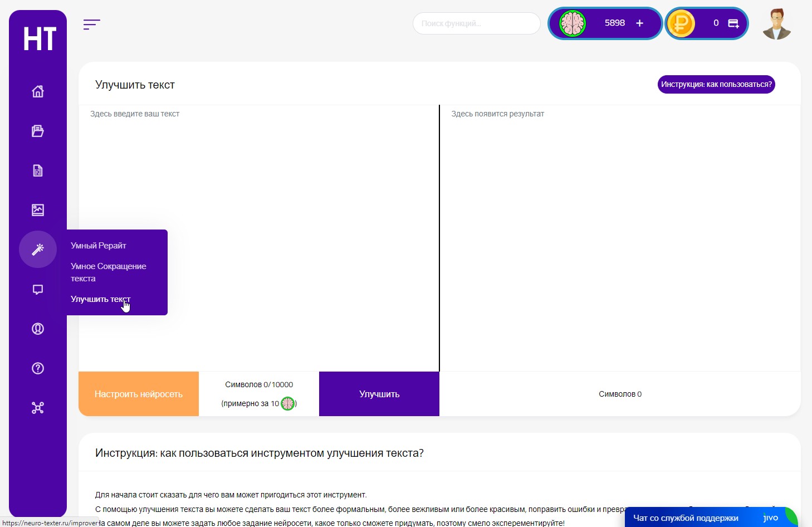Click the document text sidebar icon
The image size is (812, 527).
coord(38,170)
